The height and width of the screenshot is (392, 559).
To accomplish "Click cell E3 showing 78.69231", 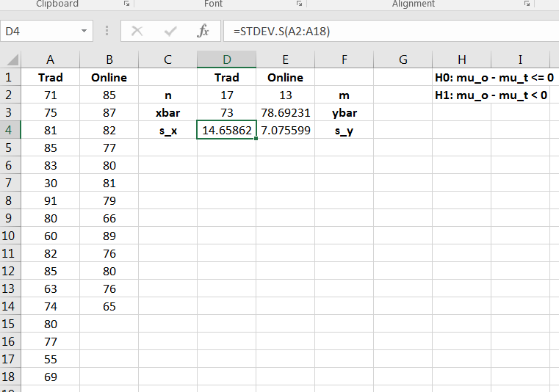I will click(285, 112).
